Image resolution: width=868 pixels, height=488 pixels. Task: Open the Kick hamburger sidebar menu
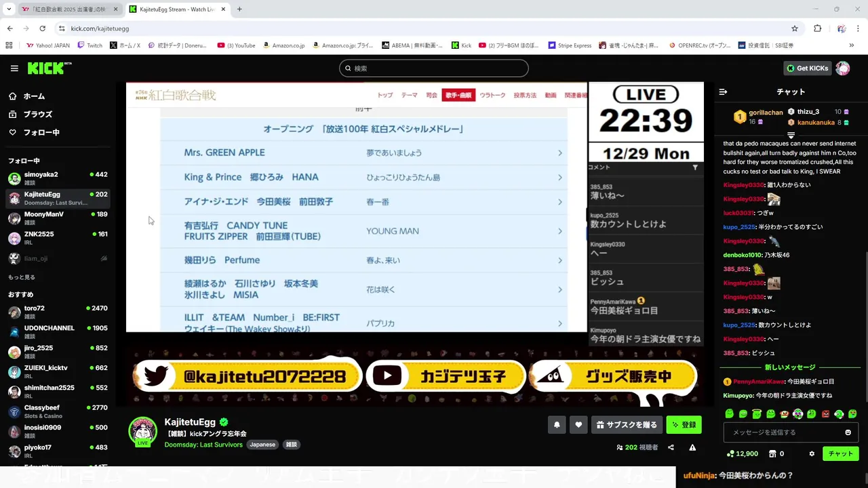coord(14,68)
